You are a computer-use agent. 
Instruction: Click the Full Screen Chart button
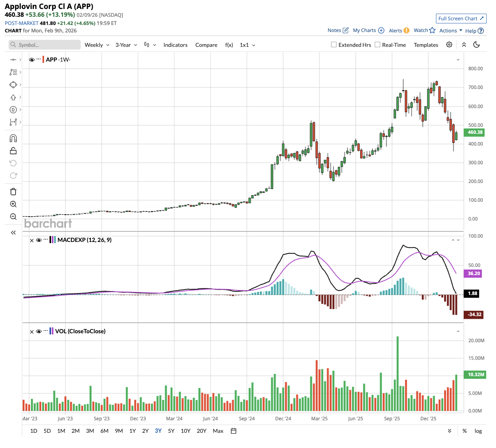coord(461,18)
